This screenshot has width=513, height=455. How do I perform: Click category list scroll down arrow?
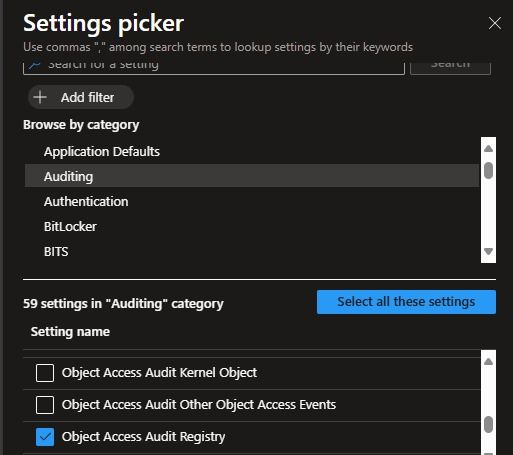tap(488, 251)
